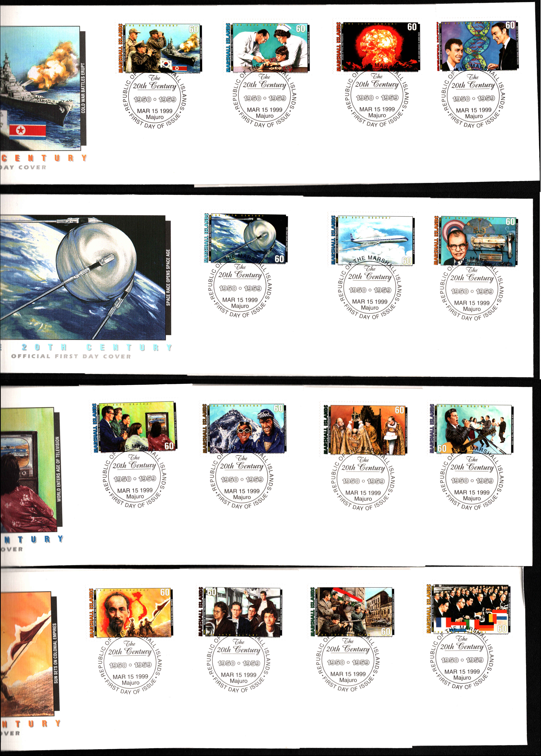This screenshot has height=756, width=541.
Task: Click the microchip and man with glasses stamp
Action: coord(476,241)
